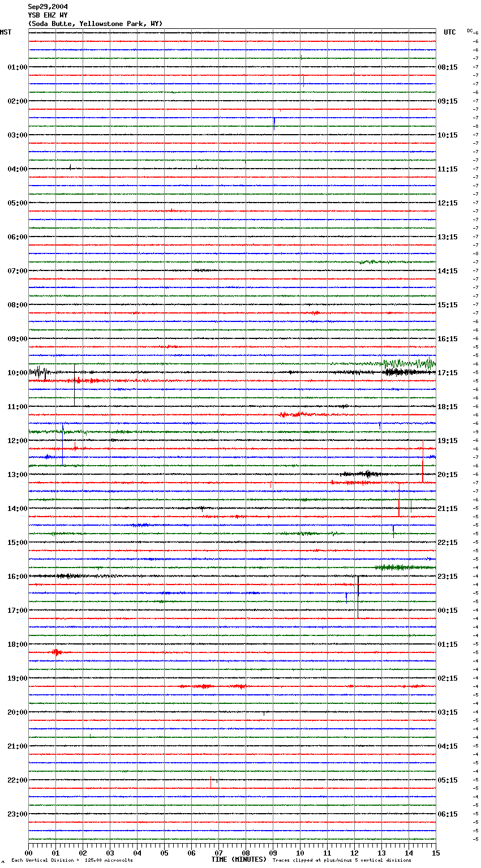The image size is (481, 868).
Task: Click the 00:15 UTC time label
Action: click(448, 611)
